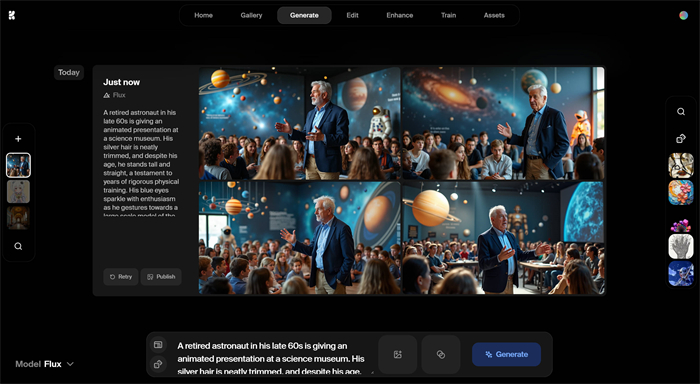The height and width of the screenshot is (384, 700).
Task: Click the plus icon in left sidebar
Action: (18, 139)
